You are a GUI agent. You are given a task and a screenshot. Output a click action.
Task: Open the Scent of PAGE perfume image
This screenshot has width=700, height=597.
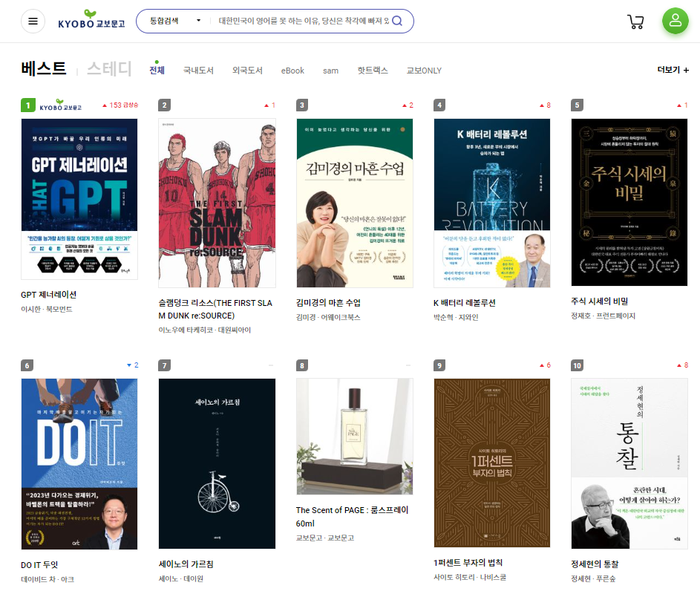tap(355, 437)
